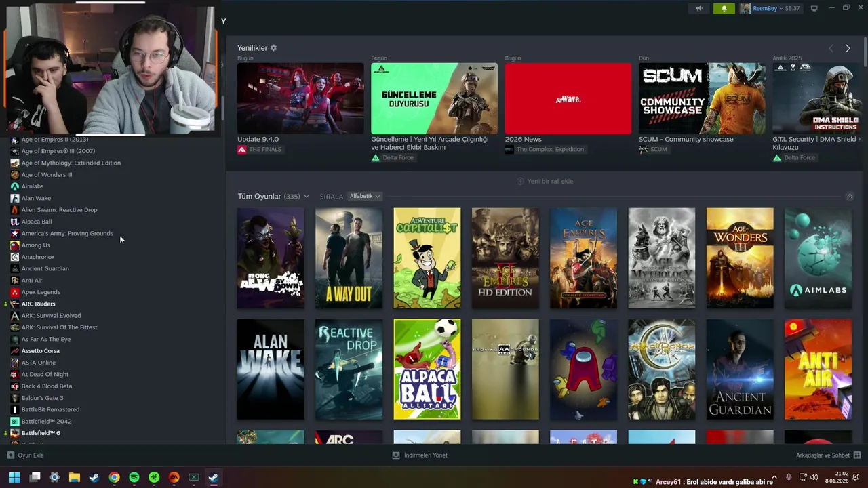This screenshot has height=488, width=868.
Task: Open Windows Start menu
Action: tap(15, 478)
